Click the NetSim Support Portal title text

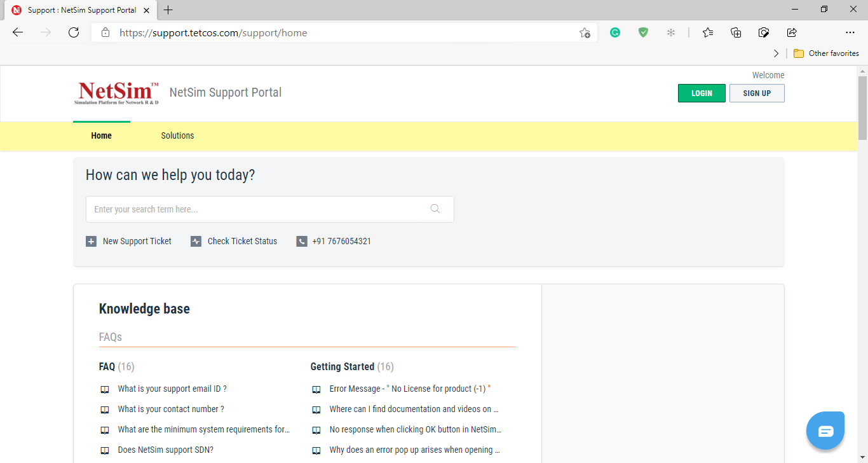pos(226,93)
